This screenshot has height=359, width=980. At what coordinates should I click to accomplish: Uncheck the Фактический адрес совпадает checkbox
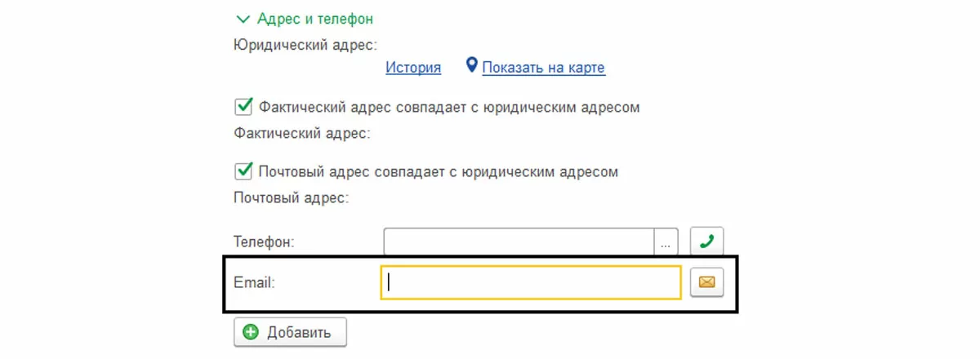coord(243,106)
